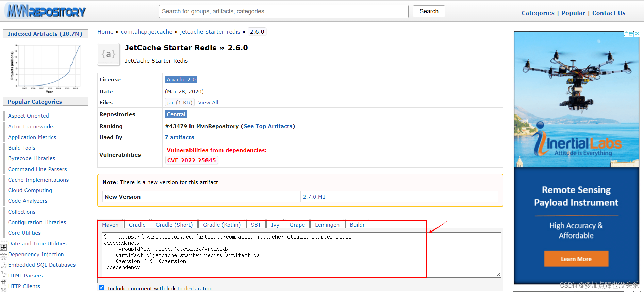Open Configuration Libraries category
644x292 pixels.
pos(37,222)
